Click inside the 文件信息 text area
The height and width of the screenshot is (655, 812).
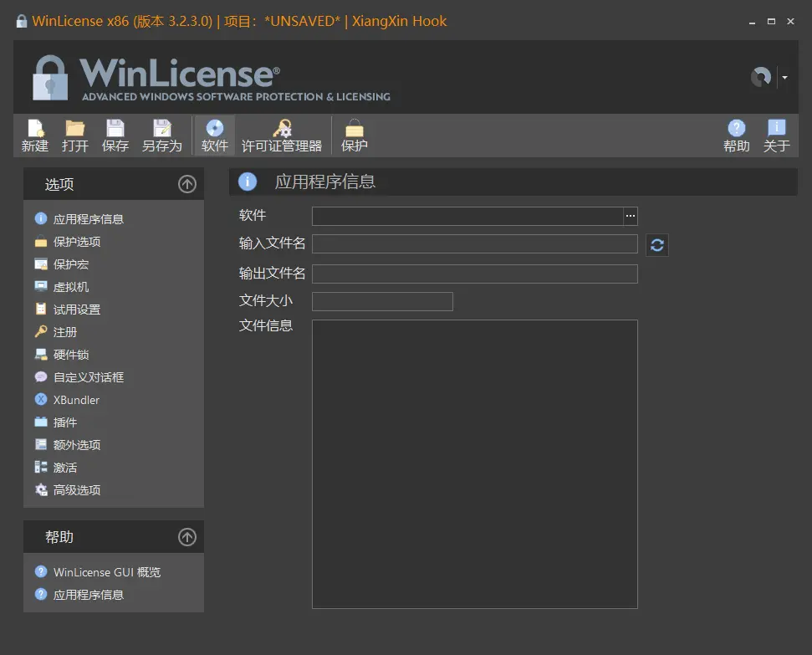click(x=475, y=463)
